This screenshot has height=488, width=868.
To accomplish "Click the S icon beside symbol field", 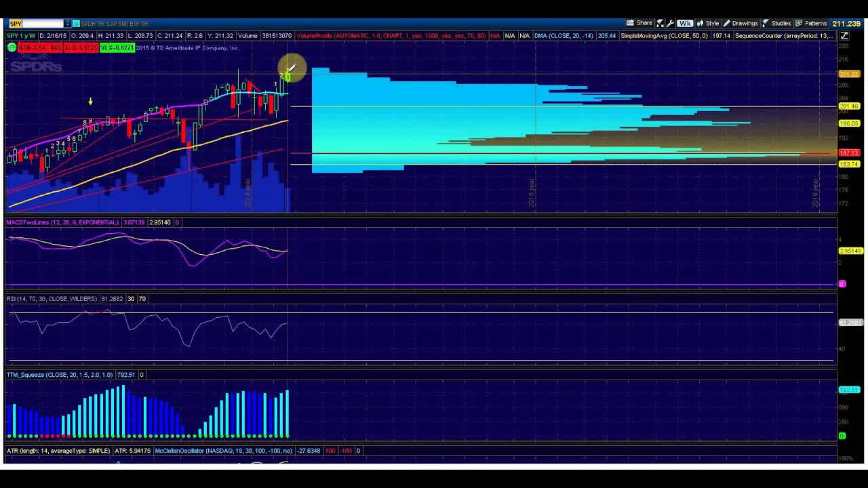I will point(76,24).
